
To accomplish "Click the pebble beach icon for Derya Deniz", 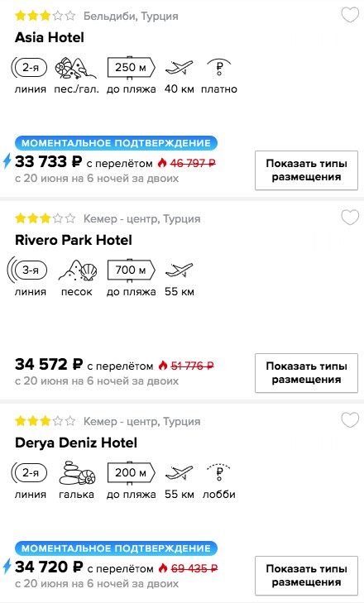I will click(77, 472).
